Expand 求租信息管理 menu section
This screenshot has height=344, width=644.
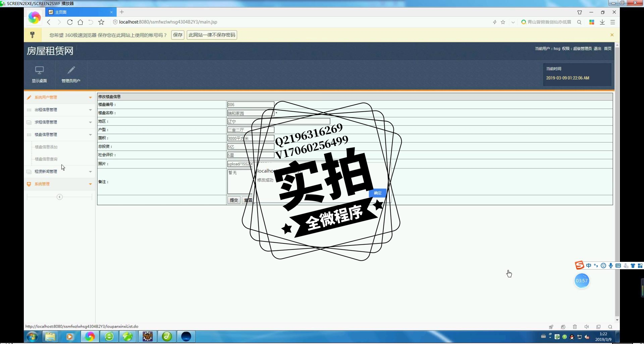59,122
